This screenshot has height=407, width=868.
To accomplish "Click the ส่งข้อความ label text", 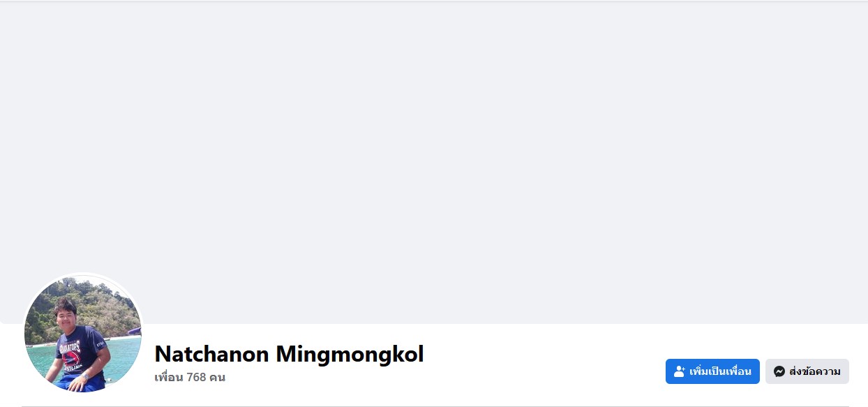I will (815, 371).
